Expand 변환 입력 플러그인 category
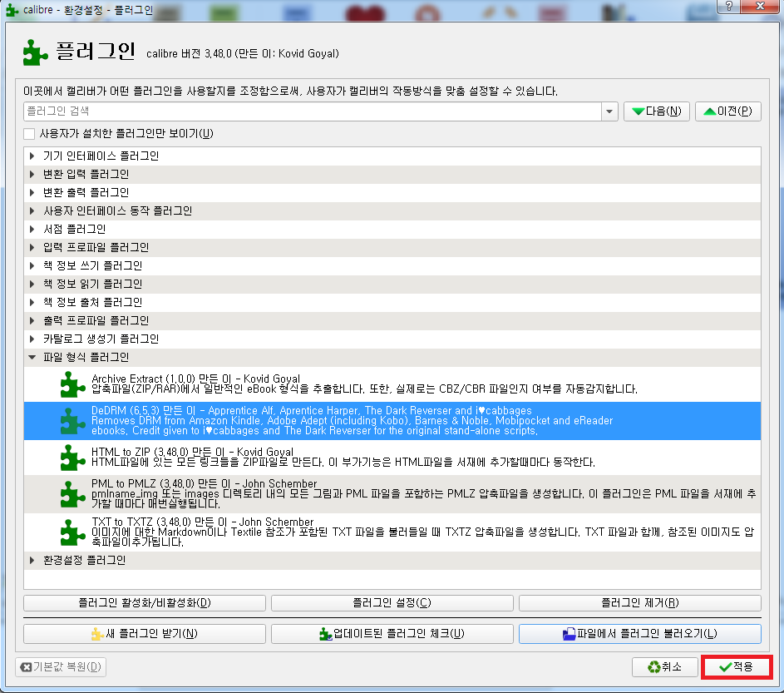This screenshot has height=693, width=784. [32, 174]
